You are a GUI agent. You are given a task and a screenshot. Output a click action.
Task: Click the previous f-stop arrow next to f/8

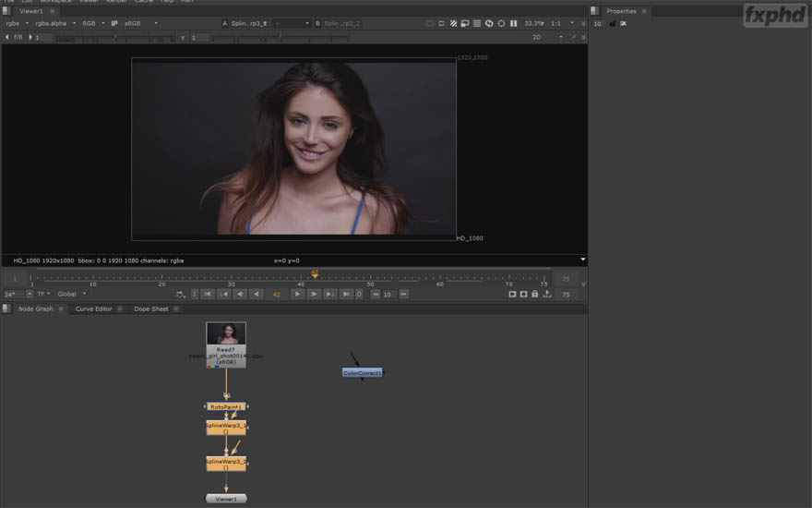(6, 37)
